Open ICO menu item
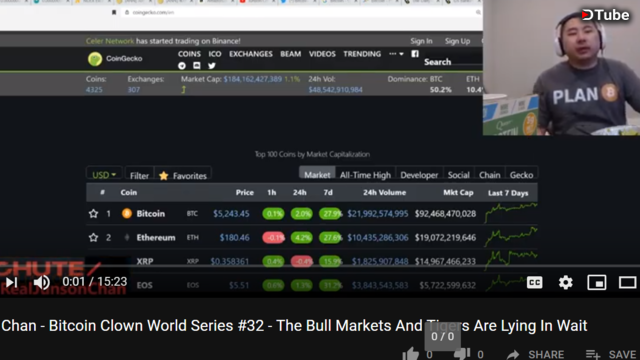This screenshot has height=360, width=640. click(215, 54)
